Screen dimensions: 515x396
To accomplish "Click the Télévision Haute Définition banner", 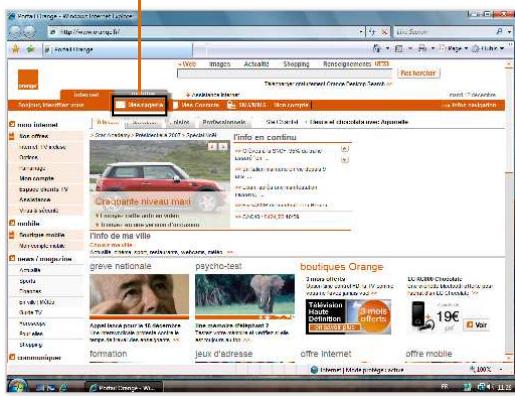I will coord(348,317).
